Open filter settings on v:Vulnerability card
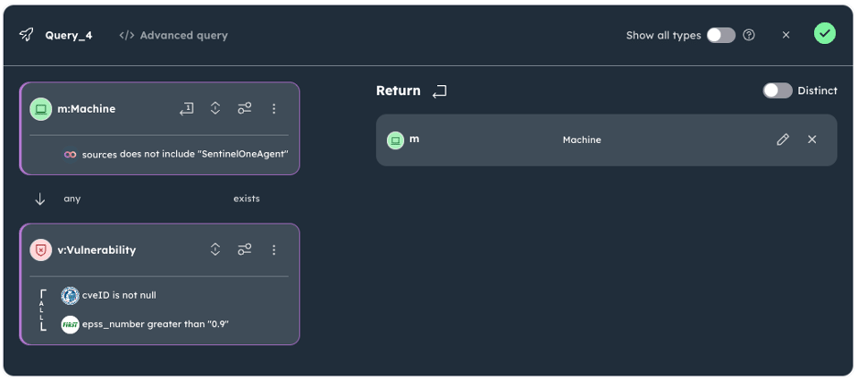 245,250
